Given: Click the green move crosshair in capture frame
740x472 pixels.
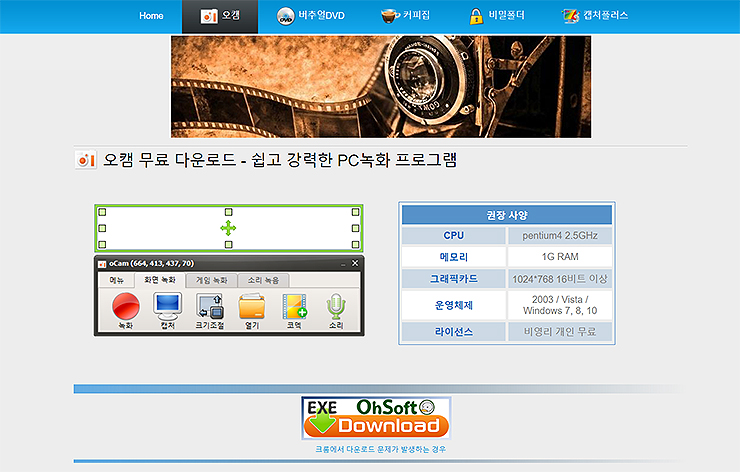Looking at the screenshot, I should tap(228, 228).
